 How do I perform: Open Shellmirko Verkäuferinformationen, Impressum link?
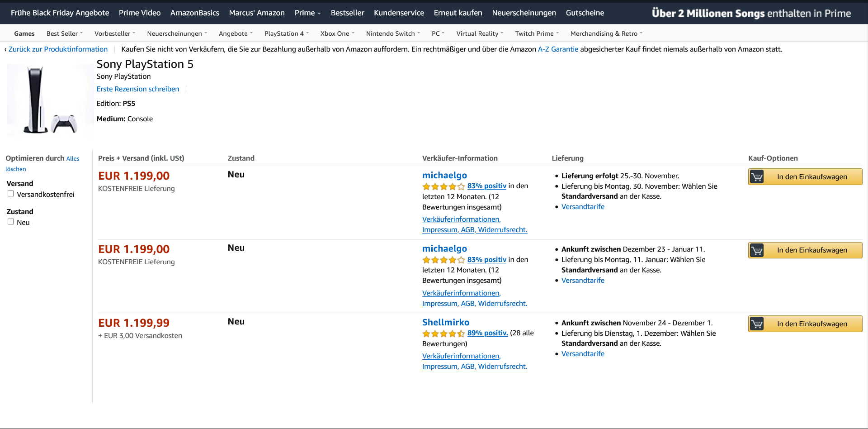tap(475, 361)
